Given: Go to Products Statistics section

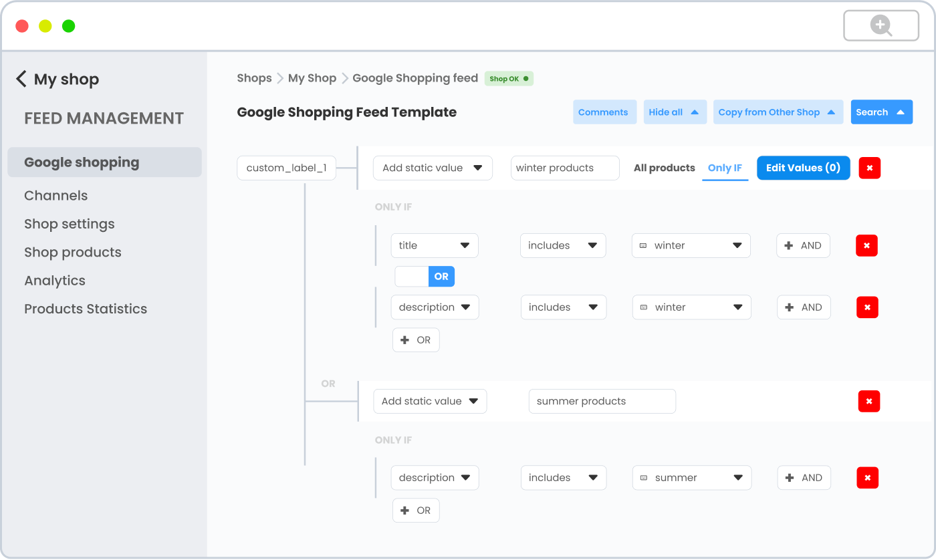Looking at the screenshot, I should [x=86, y=309].
